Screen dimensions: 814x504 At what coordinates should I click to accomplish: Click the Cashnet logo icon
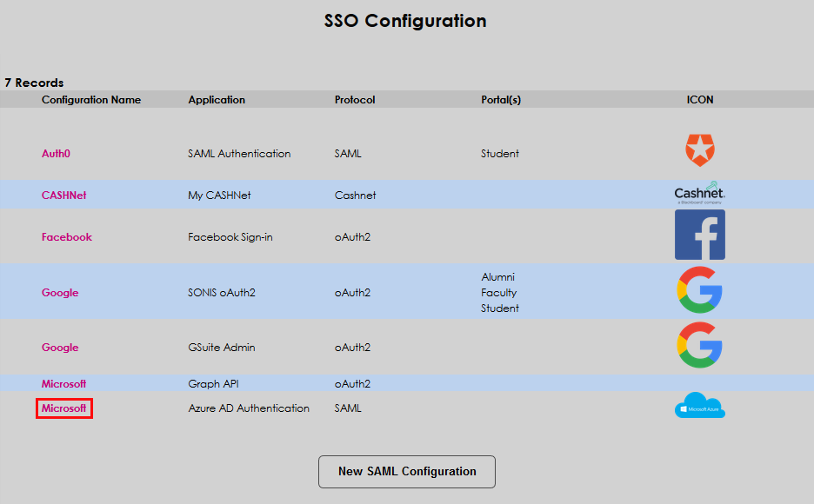pos(699,193)
